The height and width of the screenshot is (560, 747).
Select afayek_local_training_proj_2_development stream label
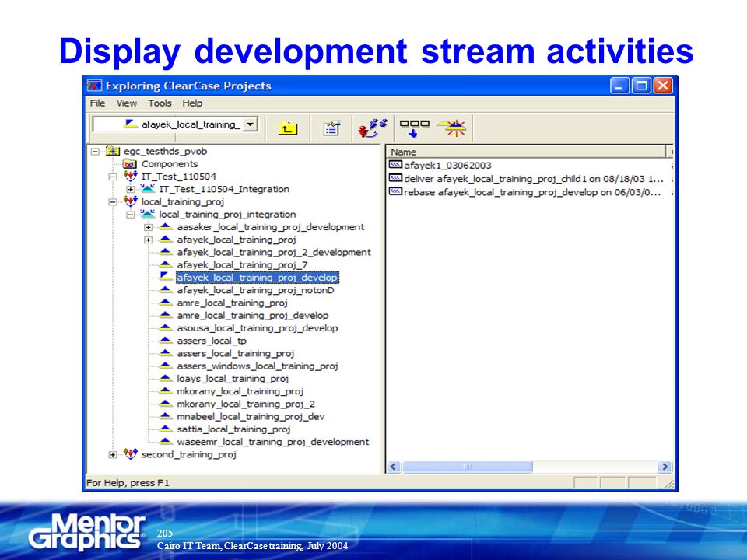pyautogui.click(x=274, y=252)
